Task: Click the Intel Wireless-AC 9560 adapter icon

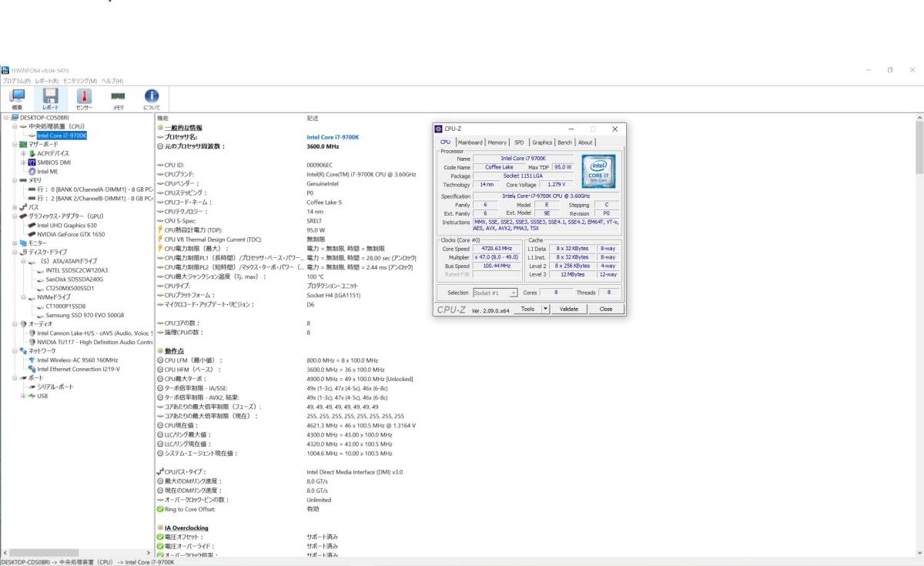Action: pos(32,360)
